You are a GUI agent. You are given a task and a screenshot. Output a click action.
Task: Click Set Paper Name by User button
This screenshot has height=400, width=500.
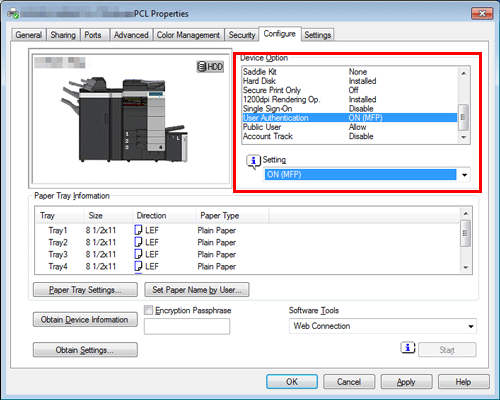pos(197,290)
